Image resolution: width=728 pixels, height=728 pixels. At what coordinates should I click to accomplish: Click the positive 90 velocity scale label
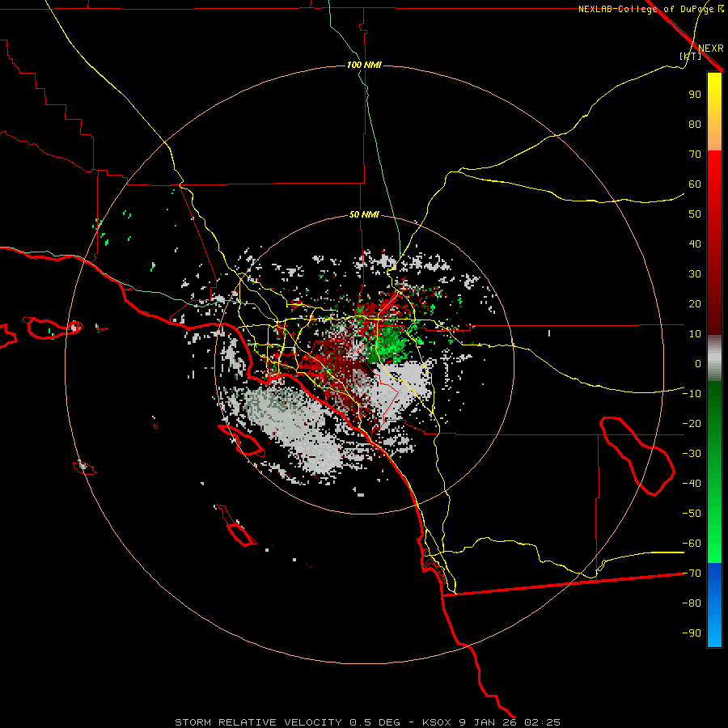click(x=695, y=95)
